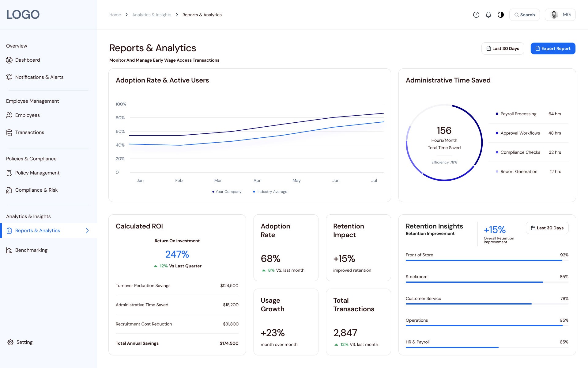Open Compliance & Risk menu item
This screenshot has width=588, height=368.
click(x=36, y=190)
